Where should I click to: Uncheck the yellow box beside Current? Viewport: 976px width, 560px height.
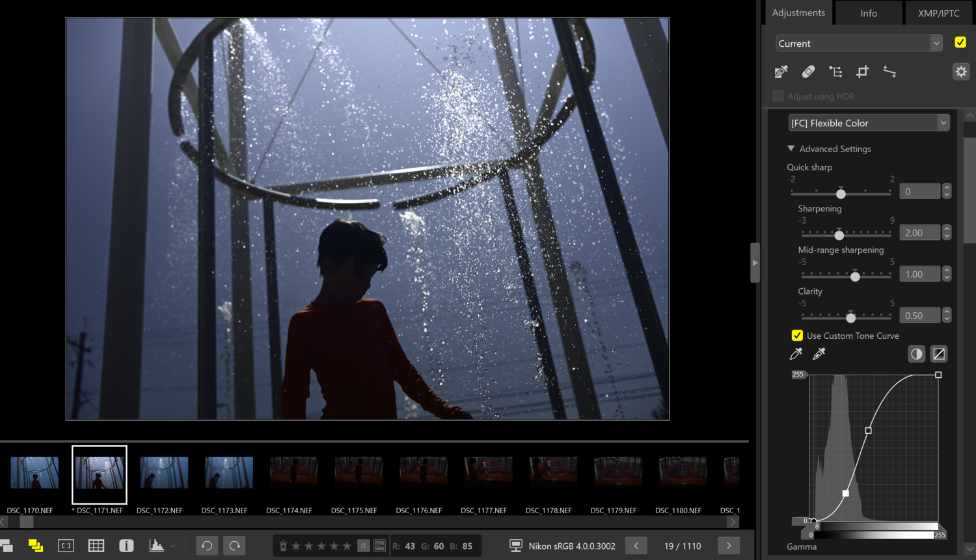pos(960,43)
